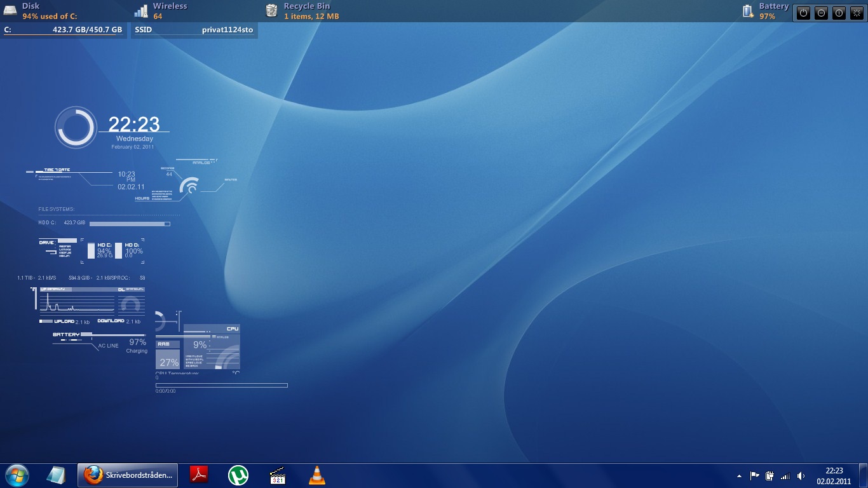Open uTorrent from the taskbar
This screenshot has width=868, height=488.
click(238, 475)
